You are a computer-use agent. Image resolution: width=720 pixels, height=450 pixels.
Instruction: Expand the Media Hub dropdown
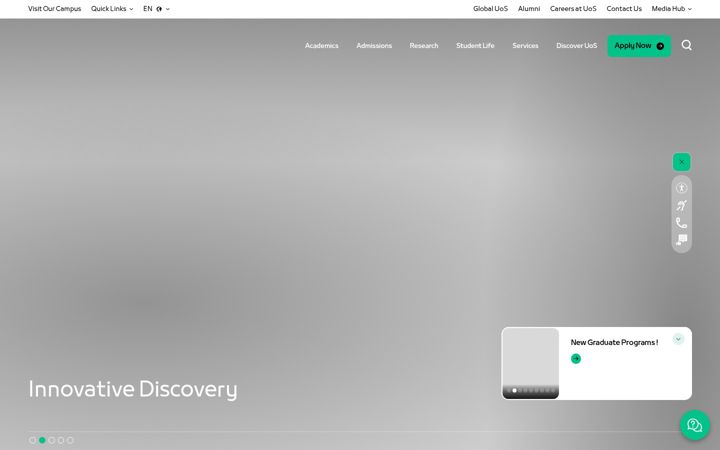tap(672, 9)
